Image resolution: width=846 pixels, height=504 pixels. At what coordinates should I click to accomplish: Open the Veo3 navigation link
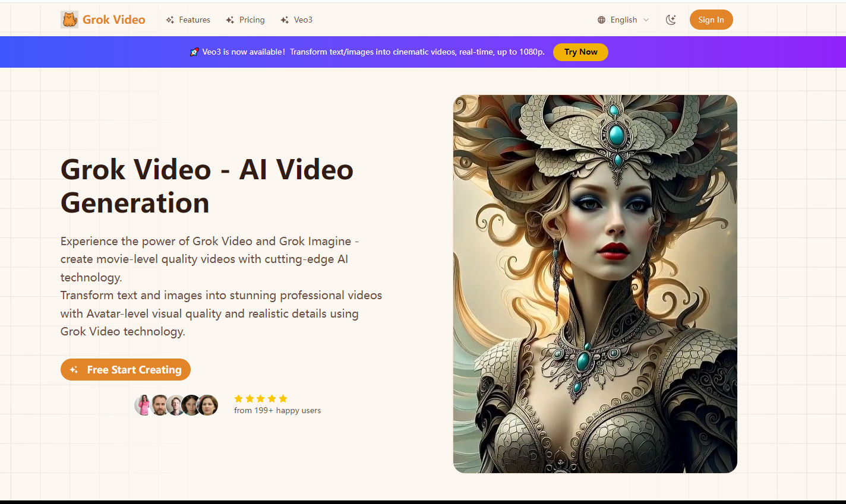[x=303, y=20]
